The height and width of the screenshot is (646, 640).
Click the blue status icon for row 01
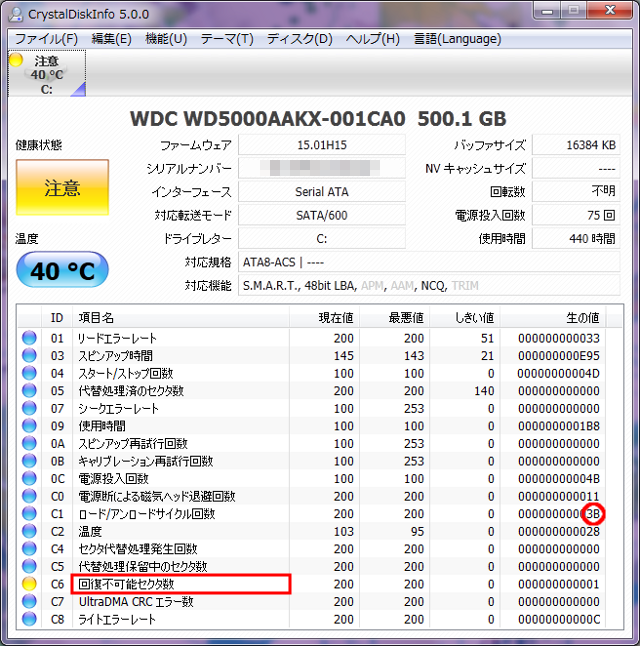[x=29, y=338]
